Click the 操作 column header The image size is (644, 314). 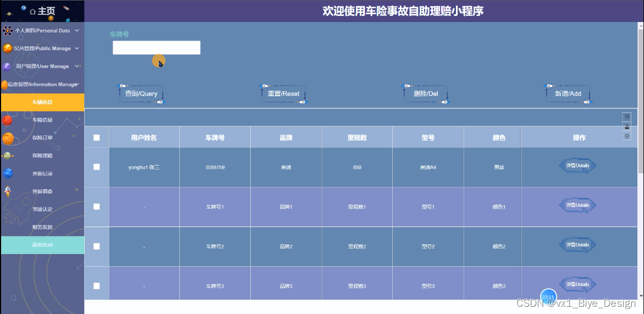coord(579,138)
